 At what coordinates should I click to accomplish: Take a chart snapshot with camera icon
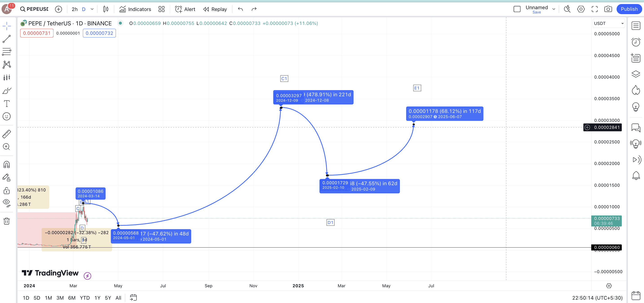(x=608, y=9)
